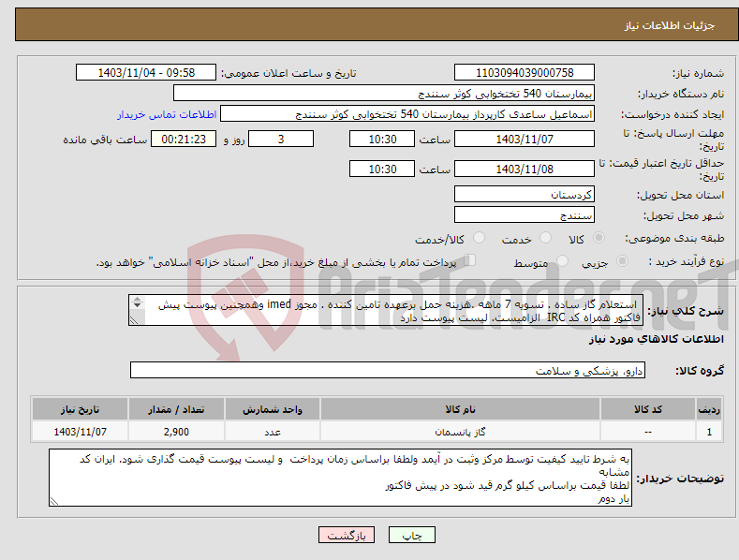Click the description box scroll up arrow
Viewport: 739px width, 560px height.
137,299
